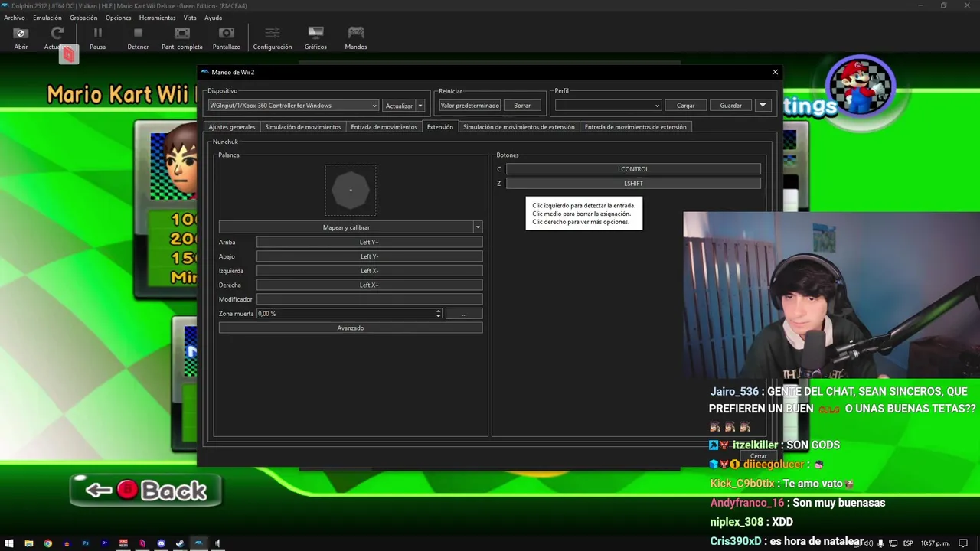The width and height of the screenshot is (980, 551).
Task: Click the Back button in the game
Action: pos(145,490)
